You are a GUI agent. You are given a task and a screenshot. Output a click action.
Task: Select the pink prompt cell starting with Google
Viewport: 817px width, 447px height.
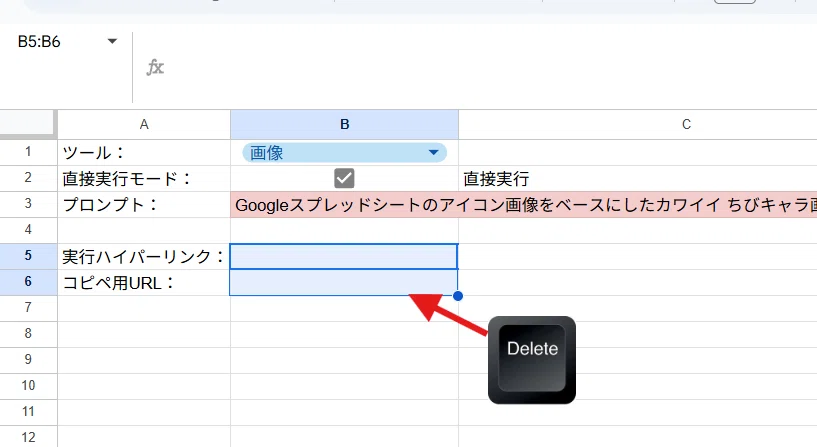point(524,205)
